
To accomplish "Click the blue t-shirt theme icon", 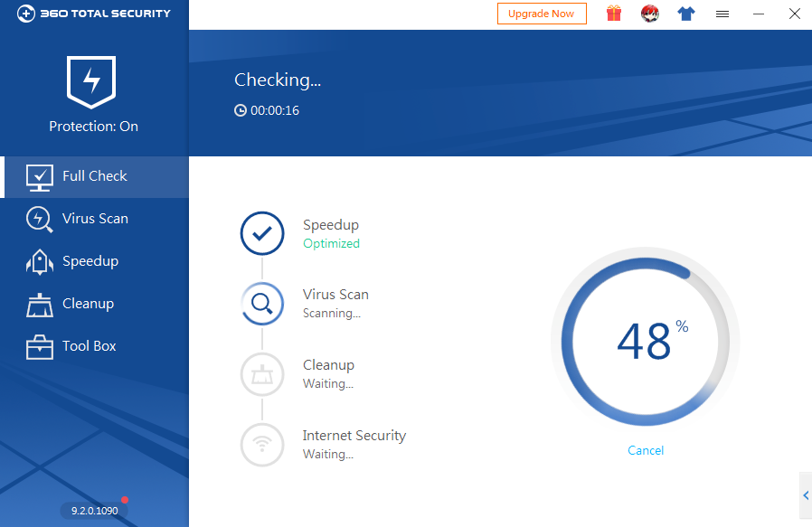I will 686,14.
